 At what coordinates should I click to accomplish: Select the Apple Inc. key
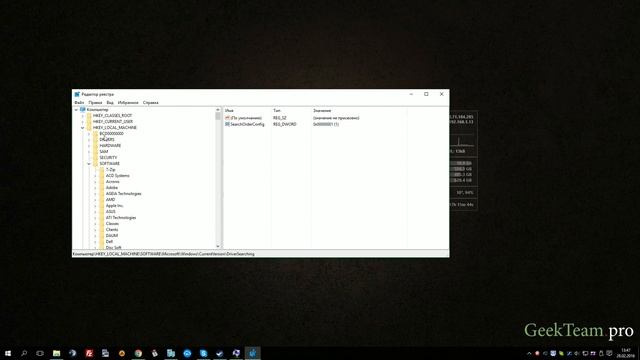(115, 206)
